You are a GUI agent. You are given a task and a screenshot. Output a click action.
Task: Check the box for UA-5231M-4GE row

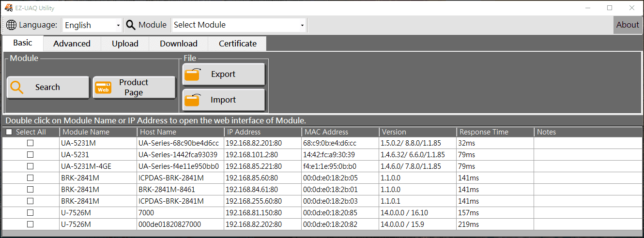coord(30,166)
